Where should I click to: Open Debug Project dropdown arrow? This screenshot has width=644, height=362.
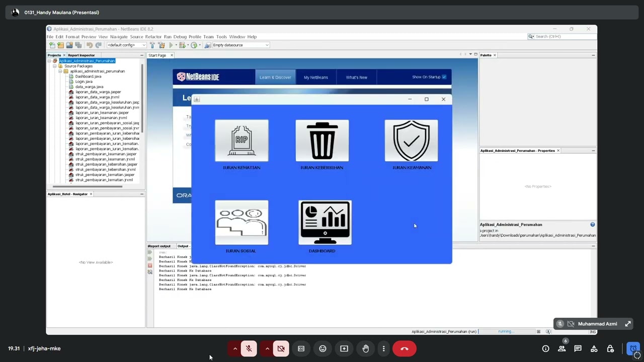tap(188, 45)
